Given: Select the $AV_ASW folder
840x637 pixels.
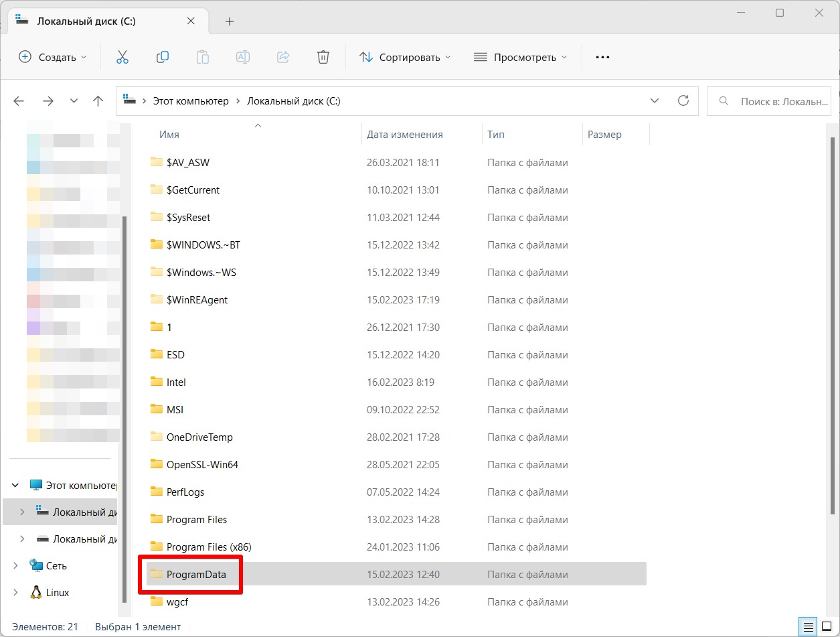Looking at the screenshot, I should [x=396, y=162].
